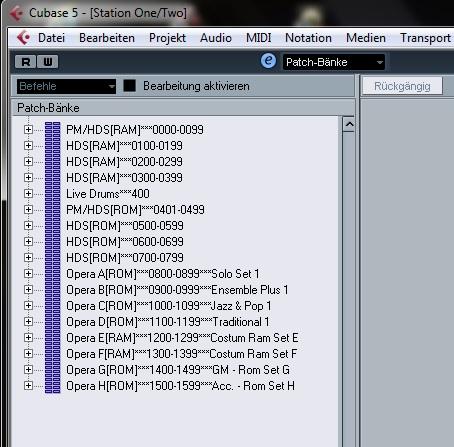Open the Projekt menu

coord(167,38)
